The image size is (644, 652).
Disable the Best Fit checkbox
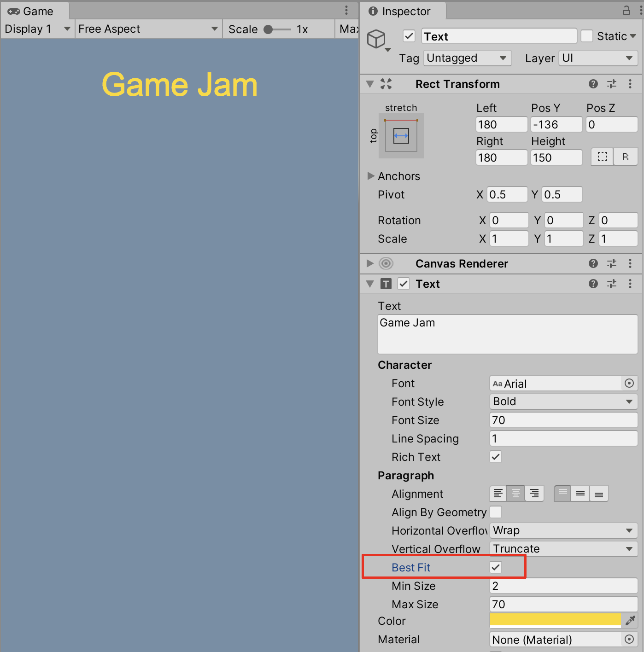pyautogui.click(x=496, y=567)
